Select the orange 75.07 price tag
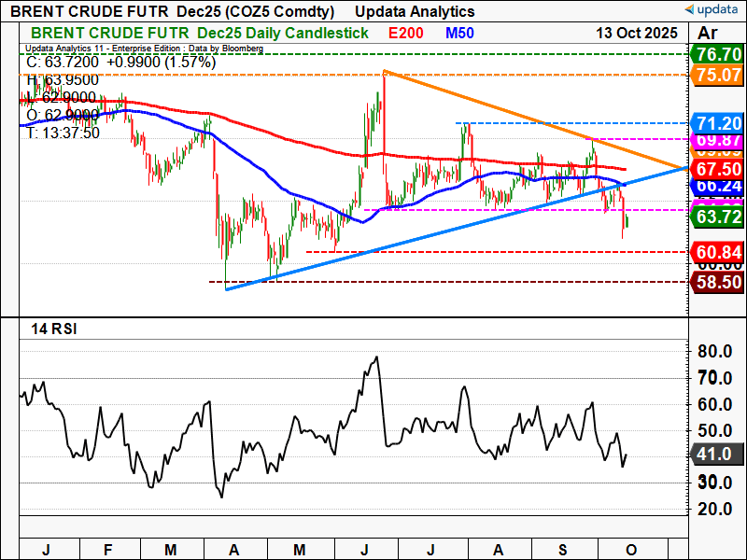Screen dimensions: 747x560 pos(719,75)
